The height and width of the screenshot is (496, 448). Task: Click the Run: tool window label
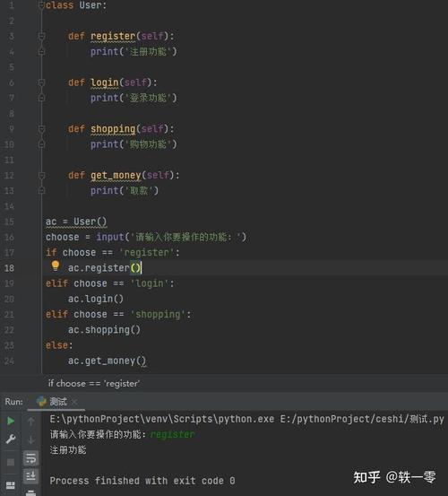[14, 402]
